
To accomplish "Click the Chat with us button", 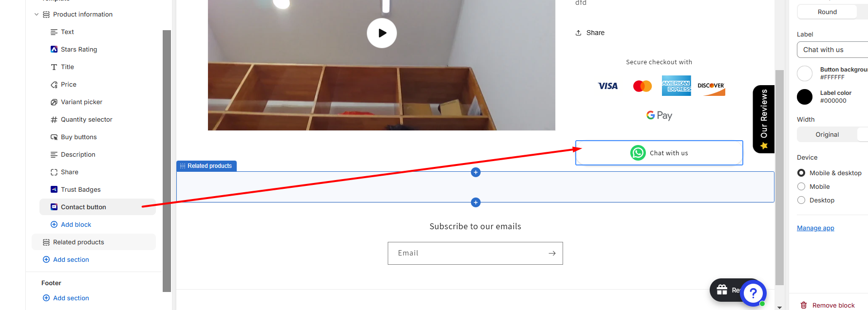I will [659, 153].
